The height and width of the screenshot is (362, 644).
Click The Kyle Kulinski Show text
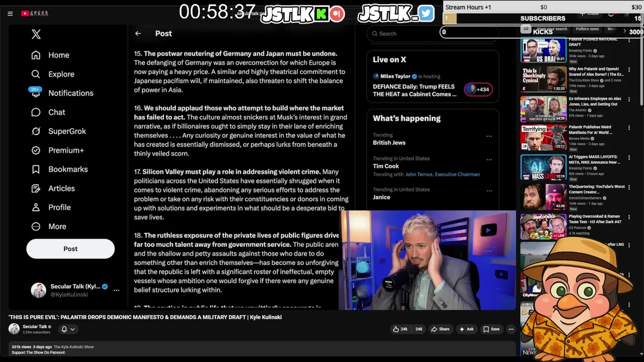73,347
